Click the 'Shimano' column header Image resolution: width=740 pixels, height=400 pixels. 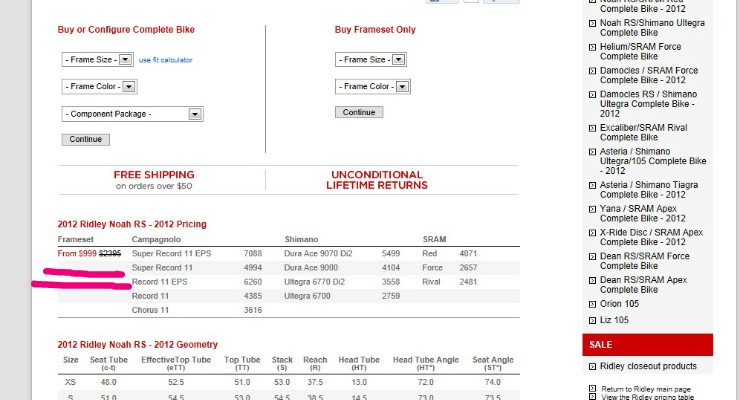(x=301, y=239)
